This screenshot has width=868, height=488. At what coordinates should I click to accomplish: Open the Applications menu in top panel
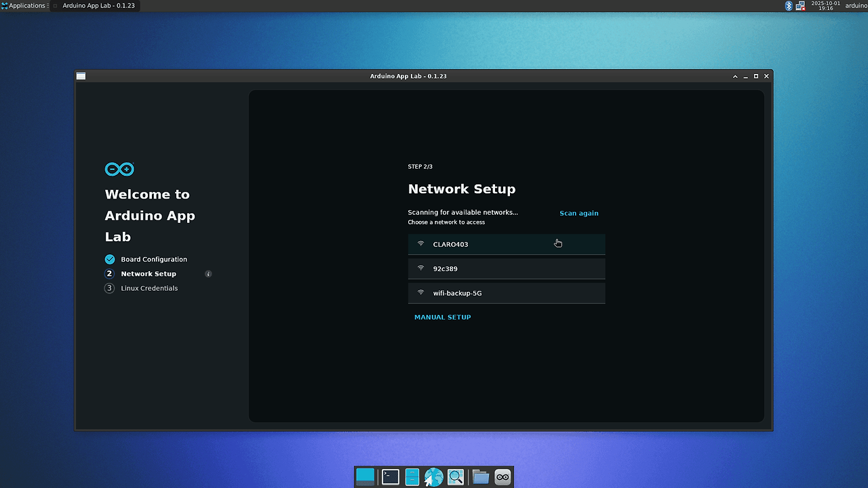coord(23,5)
